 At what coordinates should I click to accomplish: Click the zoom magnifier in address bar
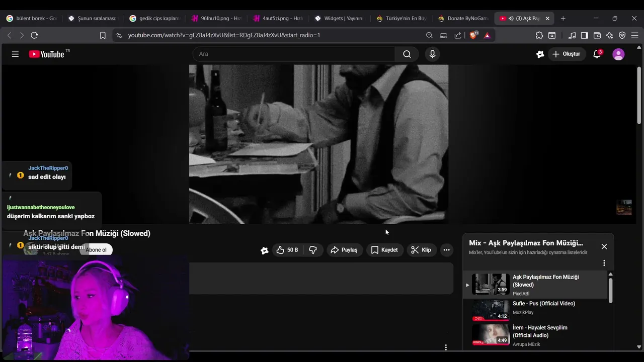(429, 35)
